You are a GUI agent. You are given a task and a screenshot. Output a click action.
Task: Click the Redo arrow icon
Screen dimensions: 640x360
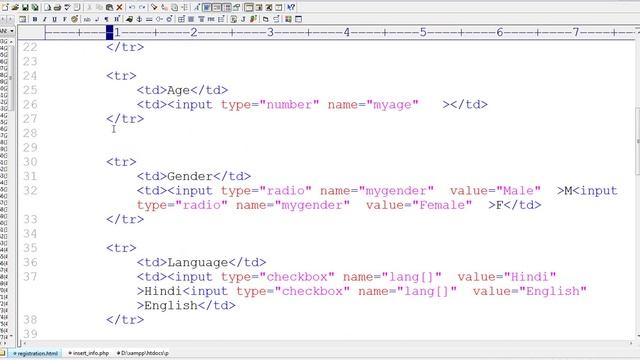(142, 7)
